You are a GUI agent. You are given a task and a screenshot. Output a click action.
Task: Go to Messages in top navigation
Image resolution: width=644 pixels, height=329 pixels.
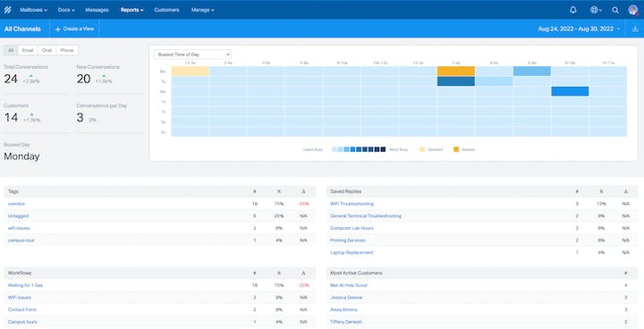[97, 10]
